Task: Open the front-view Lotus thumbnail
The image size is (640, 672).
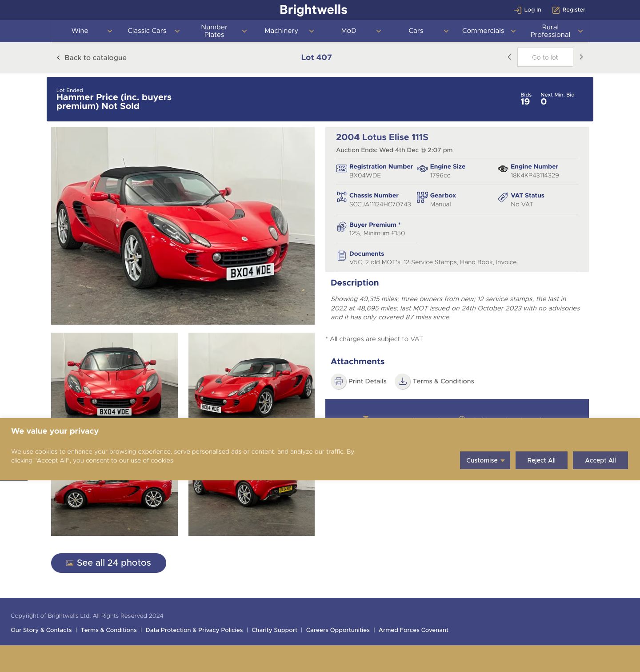Action: tap(114, 375)
